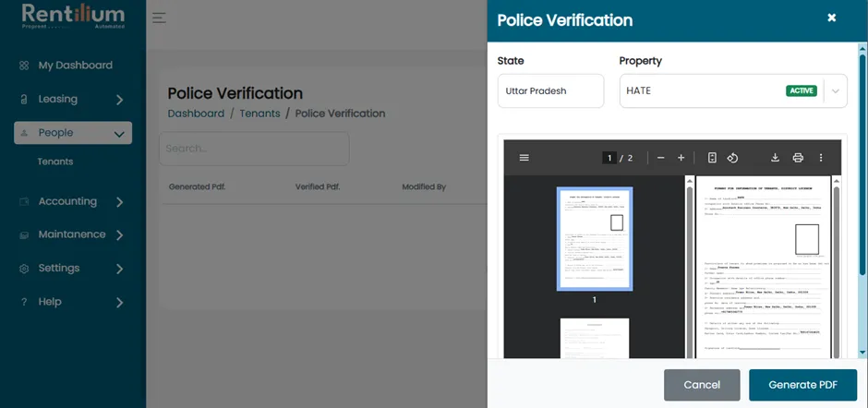Zoom out the PDF with minus icon
The width and height of the screenshot is (868, 408).
(660, 159)
